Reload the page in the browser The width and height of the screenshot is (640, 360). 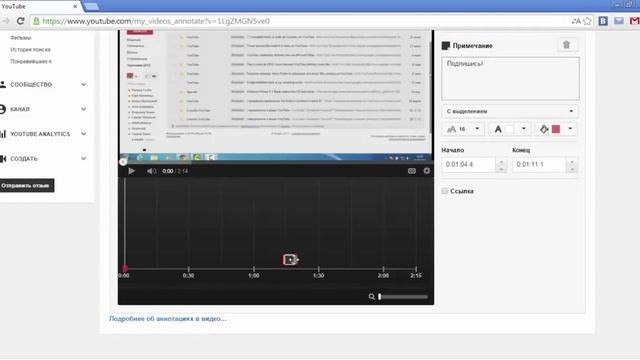(x=20, y=21)
